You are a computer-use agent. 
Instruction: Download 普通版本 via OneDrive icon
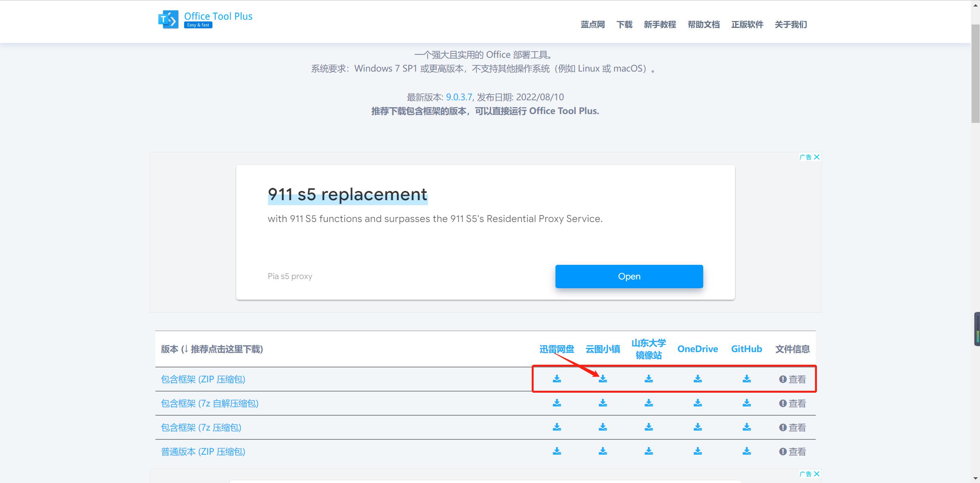click(x=697, y=452)
